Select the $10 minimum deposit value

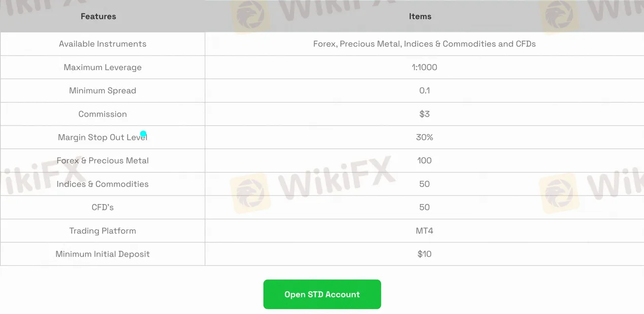[x=424, y=254]
